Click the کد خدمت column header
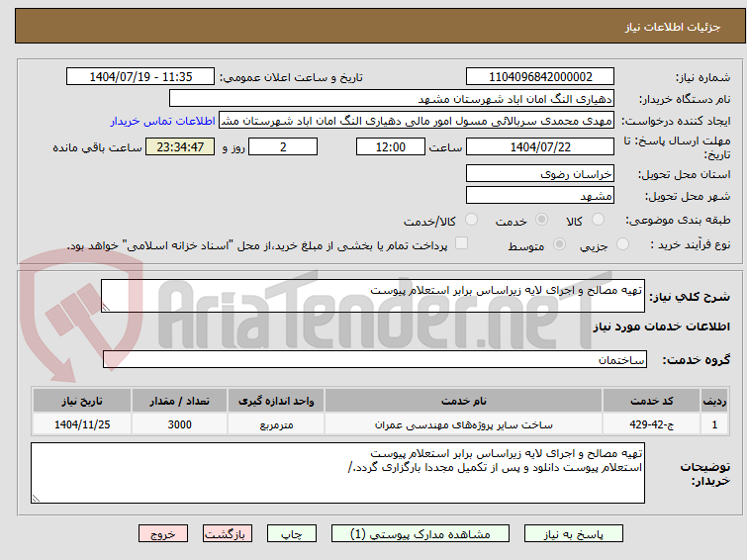Image resolution: width=747 pixels, height=560 pixels. (x=651, y=401)
